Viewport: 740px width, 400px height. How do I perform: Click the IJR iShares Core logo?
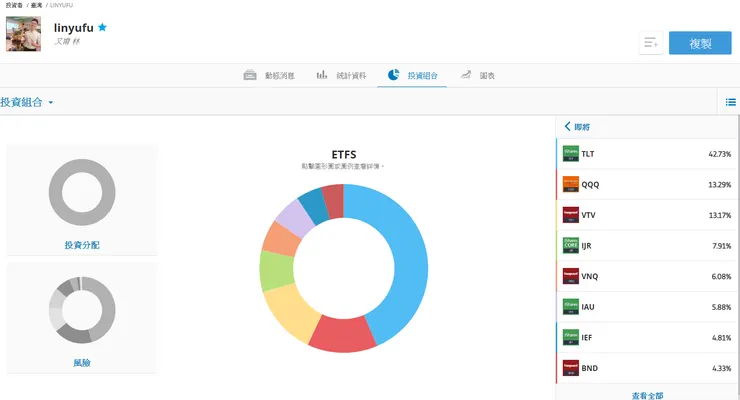pyautogui.click(x=571, y=246)
